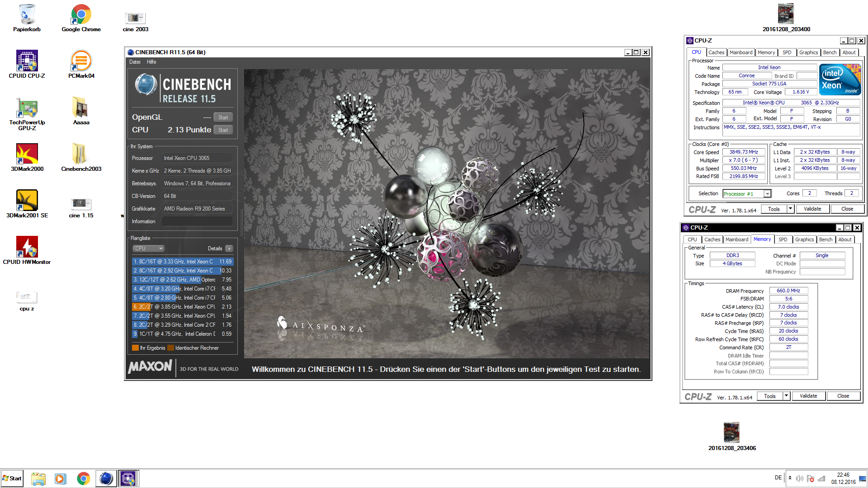Start the CPU benchmark test
Image resolution: width=868 pixels, height=488 pixels.
[x=223, y=130]
